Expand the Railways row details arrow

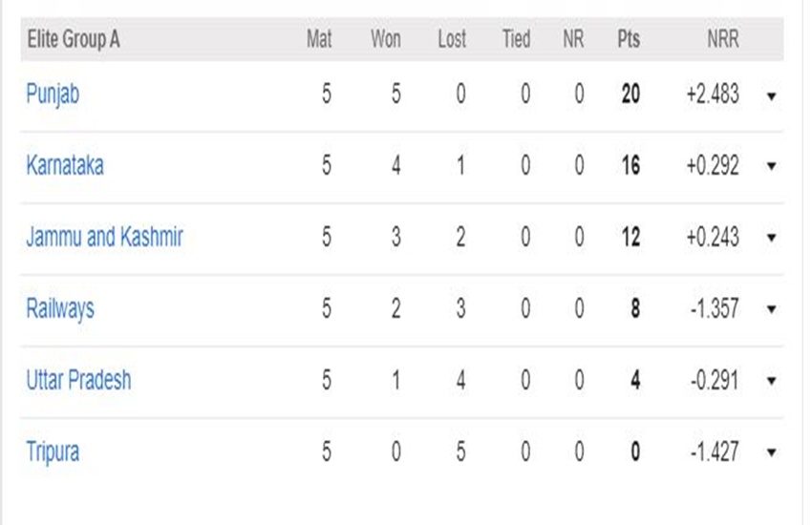pyautogui.click(x=772, y=309)
